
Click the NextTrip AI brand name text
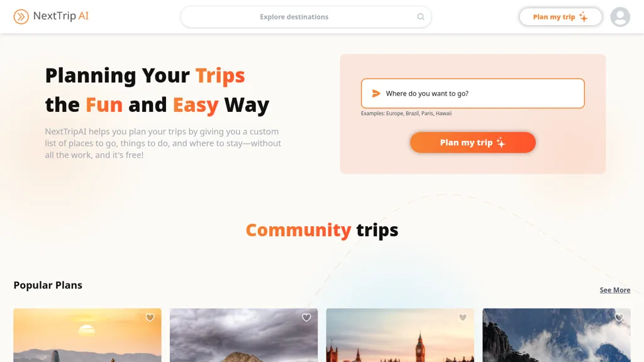(60, 16)
